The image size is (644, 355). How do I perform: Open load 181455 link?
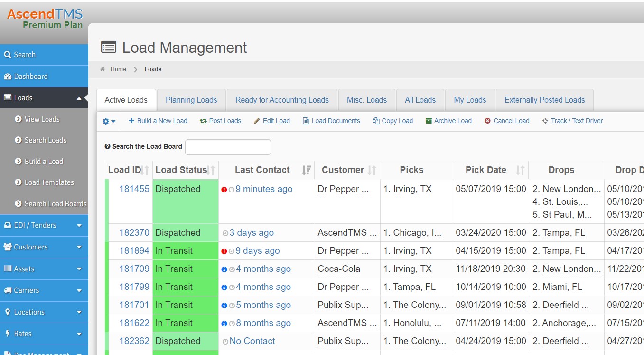pyautogui.click(x=134, y=189)
